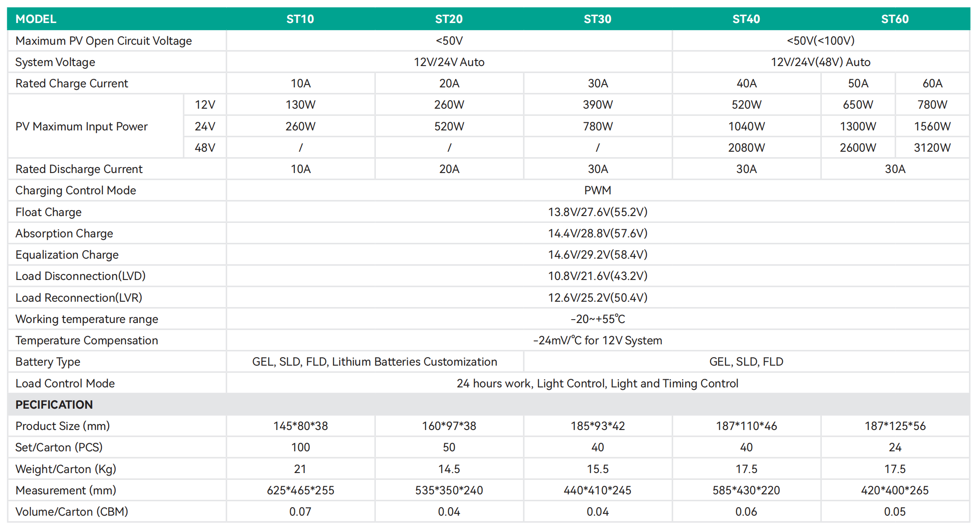Click the Working temperature range label
The height and width of the screenshot is (531, 980).
tap(86, 319)
